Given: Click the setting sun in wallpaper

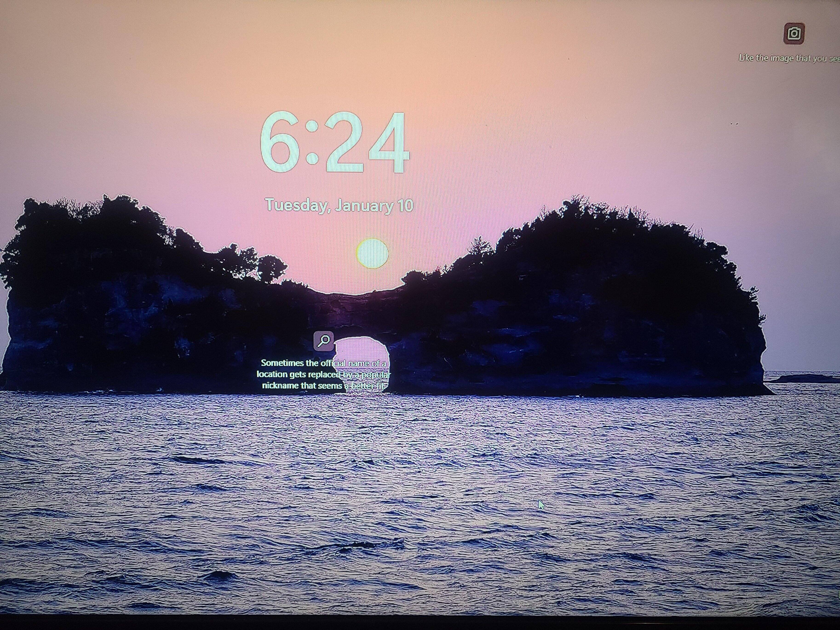Looking at the screenshot, I should click(372, 253).
